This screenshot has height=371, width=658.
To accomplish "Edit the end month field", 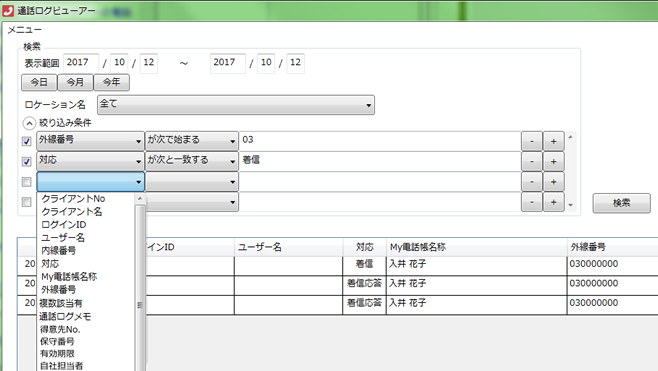I will (x=266, y=63).
